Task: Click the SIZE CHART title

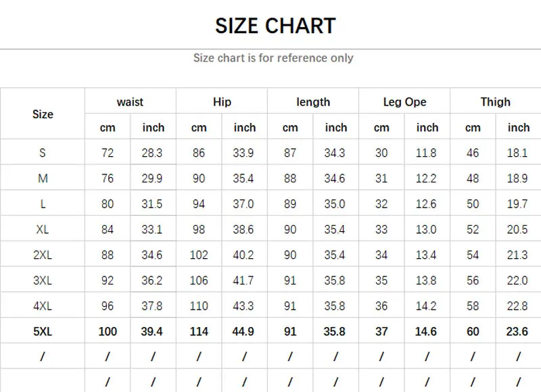Action: click(x=275, y=26)
